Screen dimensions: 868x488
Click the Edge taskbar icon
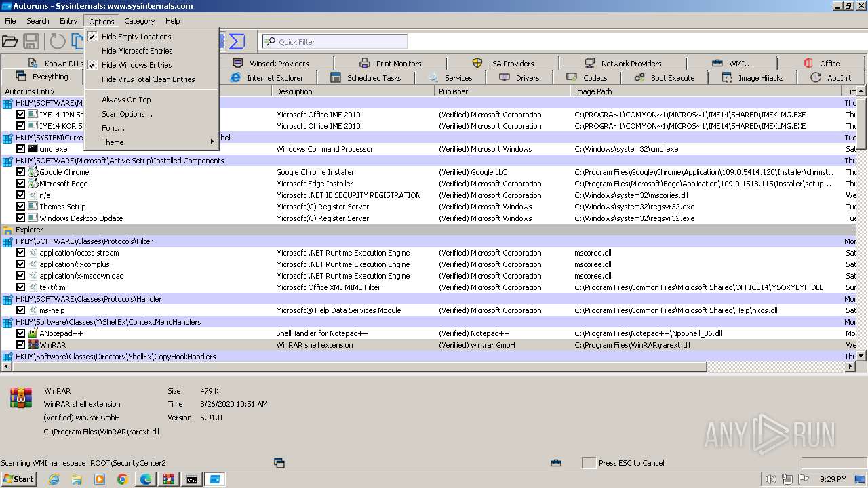point(146,479)
